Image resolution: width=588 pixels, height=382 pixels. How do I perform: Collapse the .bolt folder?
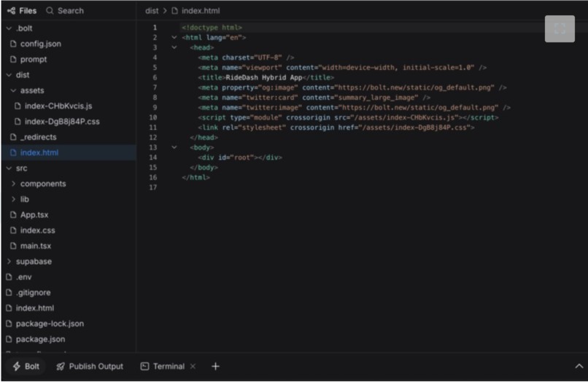coord(9,28)
